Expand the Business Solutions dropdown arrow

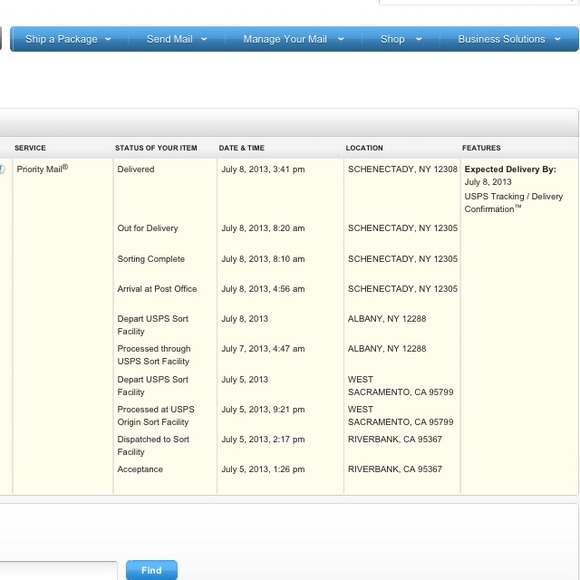pyautogui.click(x=557, y=39)
